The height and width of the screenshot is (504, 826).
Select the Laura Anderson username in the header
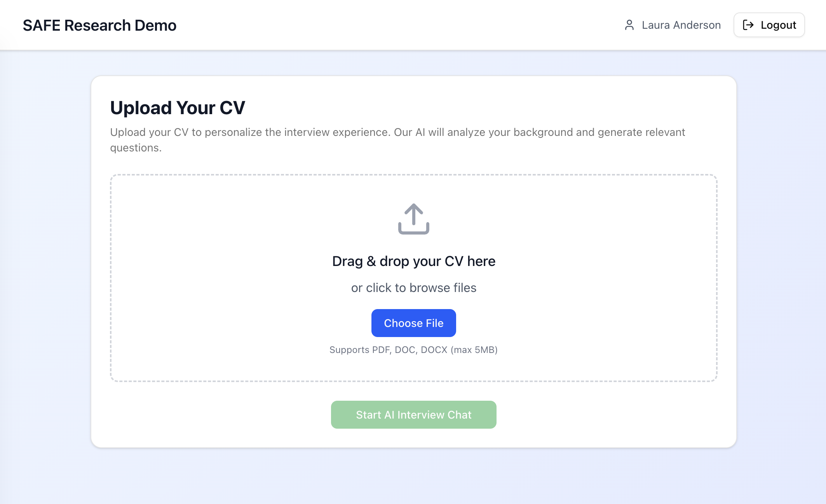point(682,25)
